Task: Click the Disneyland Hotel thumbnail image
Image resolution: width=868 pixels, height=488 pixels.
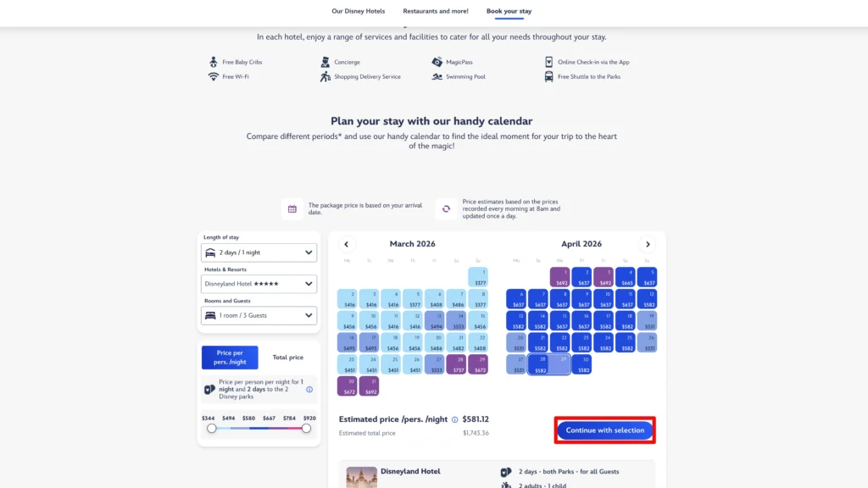Action: pyautogui.click(x=362, y=477)
